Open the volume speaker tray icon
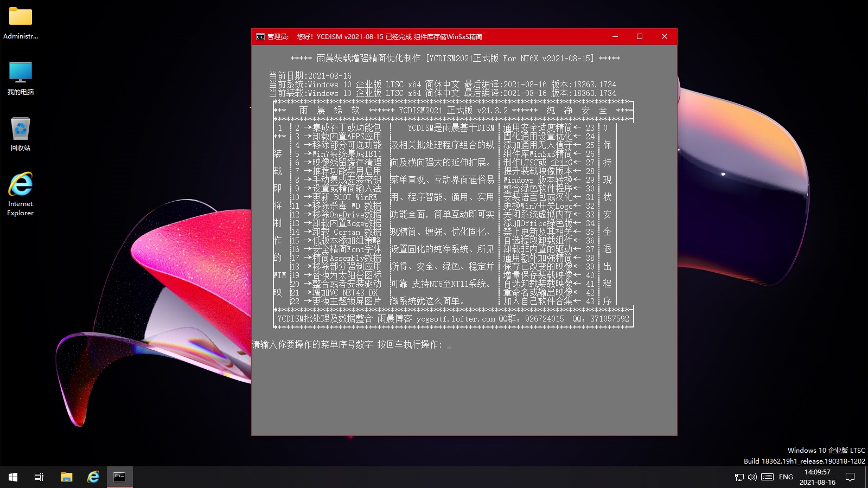 click(x=752, y=477)
